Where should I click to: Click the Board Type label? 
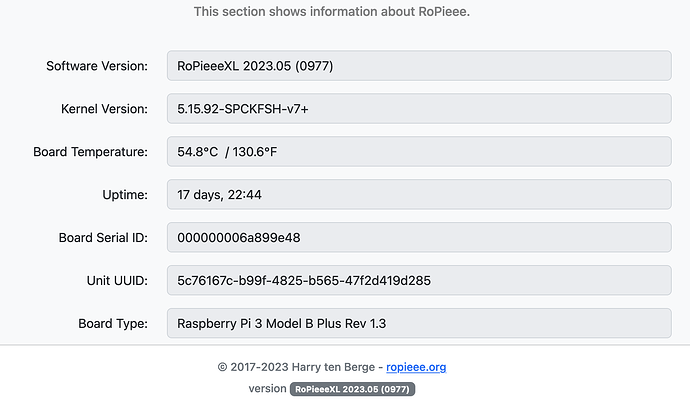point(113,324)
